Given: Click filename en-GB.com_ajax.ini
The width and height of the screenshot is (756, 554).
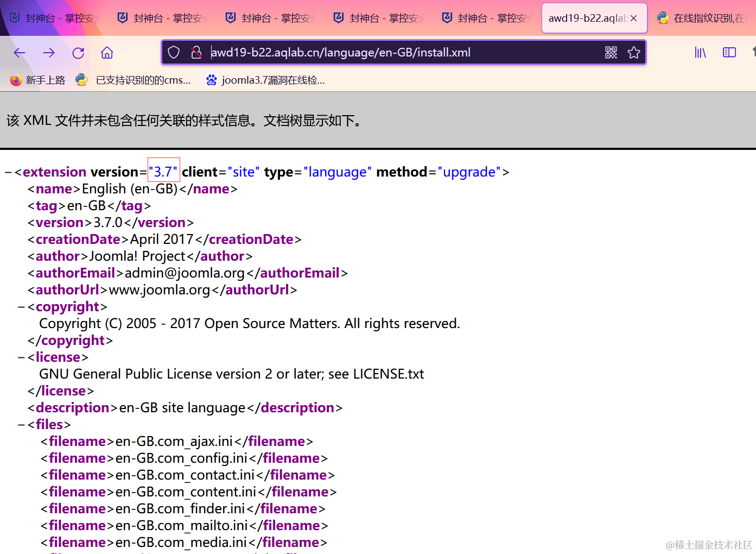Looking at the screenshot, I should [x=174, y=442].
